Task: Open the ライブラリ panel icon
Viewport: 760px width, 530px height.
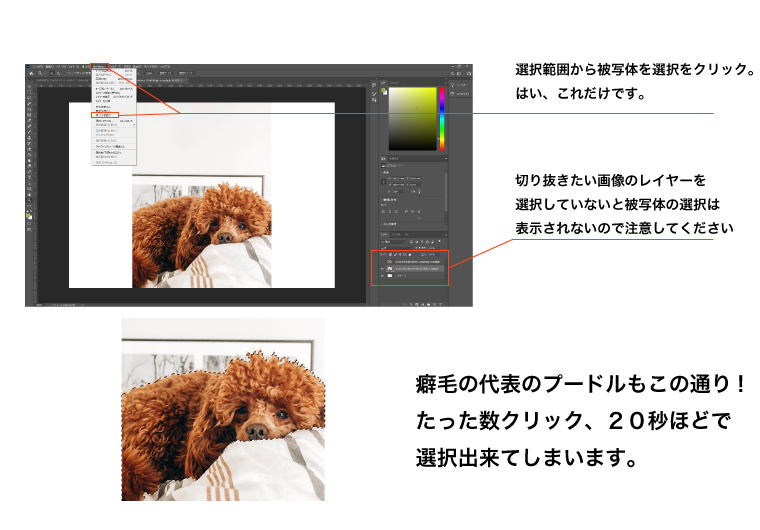Action: pyautogui.click(x=452, y=94)
